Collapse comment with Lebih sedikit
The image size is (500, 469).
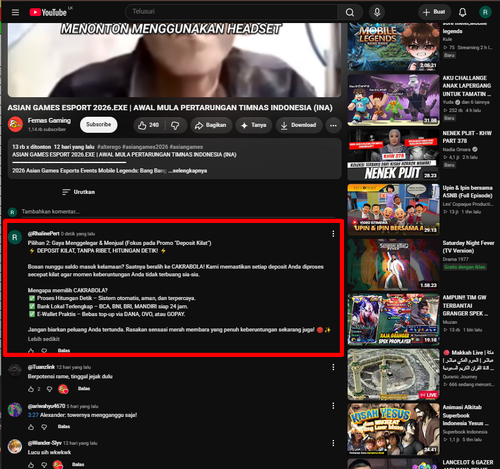(44, 339)
